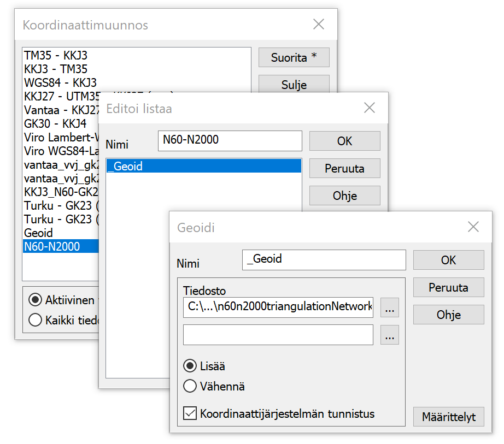Toggle Koordinaattijärjestelmän tunnistus checkbox

pyautogui.click(x=190, y=414)
